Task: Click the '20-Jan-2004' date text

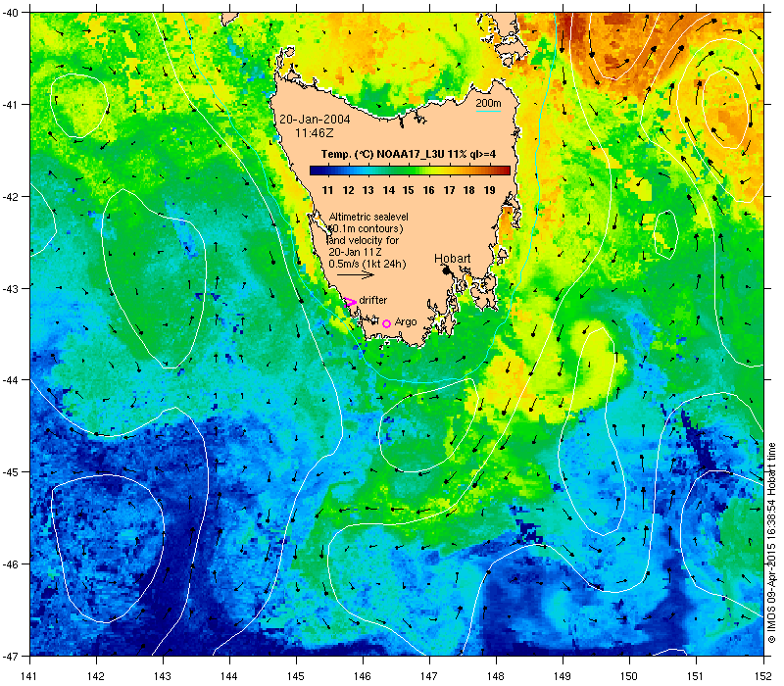Action: point(315,120)
